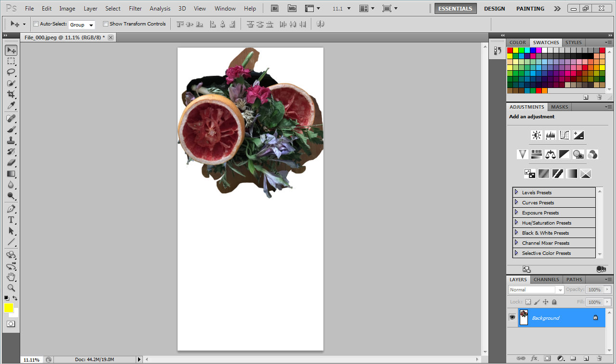
Task: Expand Channel Mixer Presets list
Action: click(516, 242)
